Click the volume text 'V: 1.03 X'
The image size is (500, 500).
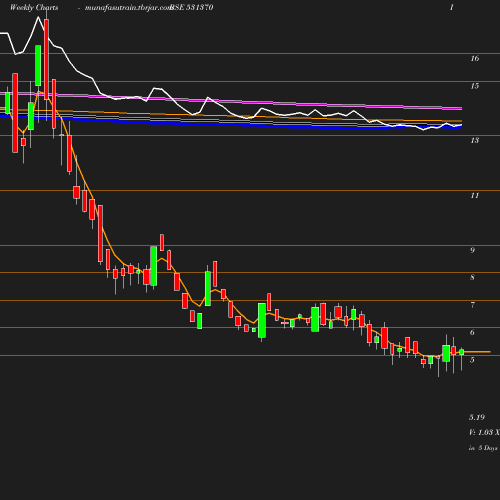pyautogui.click(x=484, y=432)
